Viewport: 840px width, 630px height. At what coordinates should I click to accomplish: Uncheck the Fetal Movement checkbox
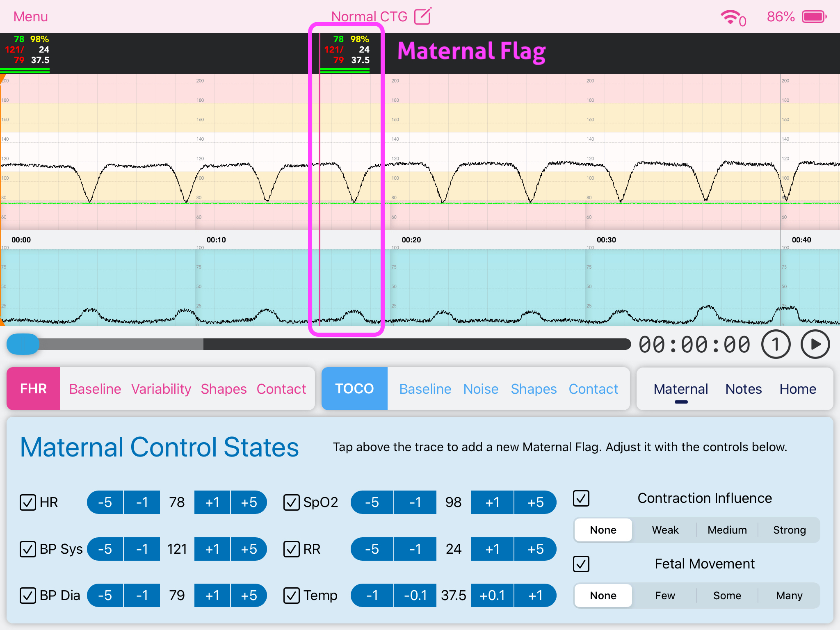pos(581,564)
